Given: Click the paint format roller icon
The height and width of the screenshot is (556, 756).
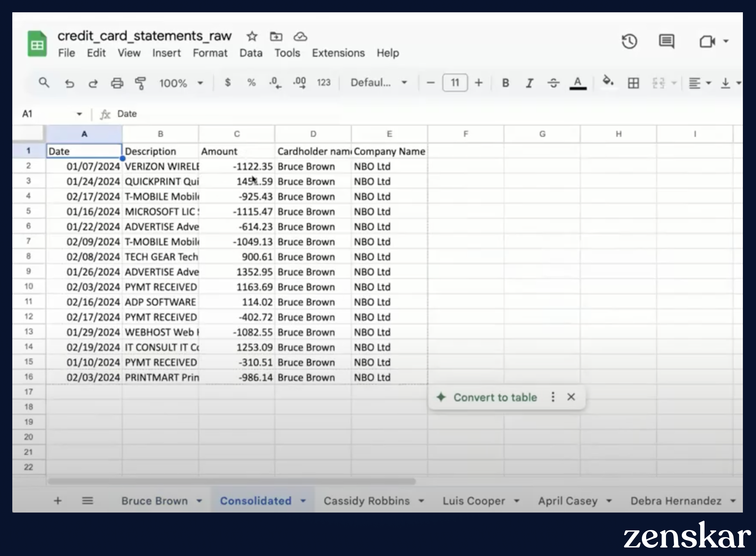Looking at the screenshot, I should pyautogui.click(x=140, y=83).
